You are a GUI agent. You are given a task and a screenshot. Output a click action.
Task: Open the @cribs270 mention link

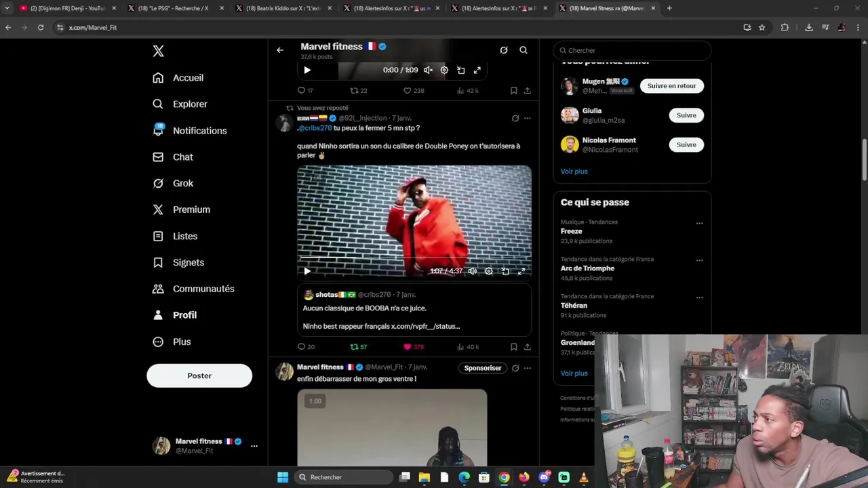coord(315,128)
